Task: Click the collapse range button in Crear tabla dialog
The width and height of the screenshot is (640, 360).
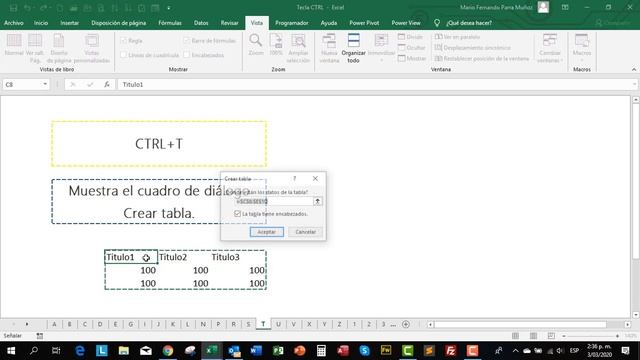Action: pyautogui.click(x=318, y=201)
